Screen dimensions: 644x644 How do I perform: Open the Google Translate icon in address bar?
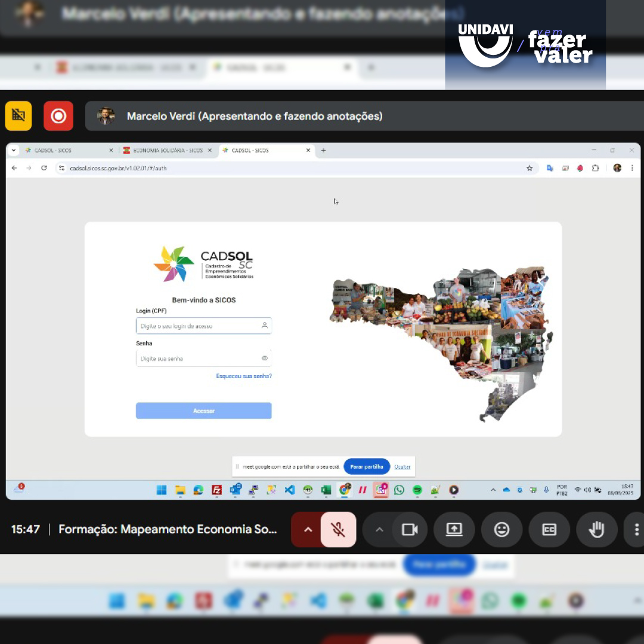(550, 168)
